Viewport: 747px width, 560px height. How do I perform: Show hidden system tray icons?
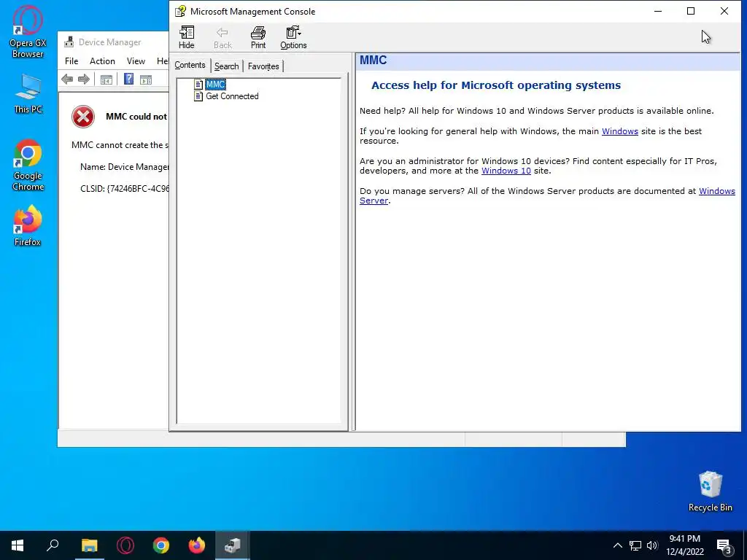pos(617,545)
